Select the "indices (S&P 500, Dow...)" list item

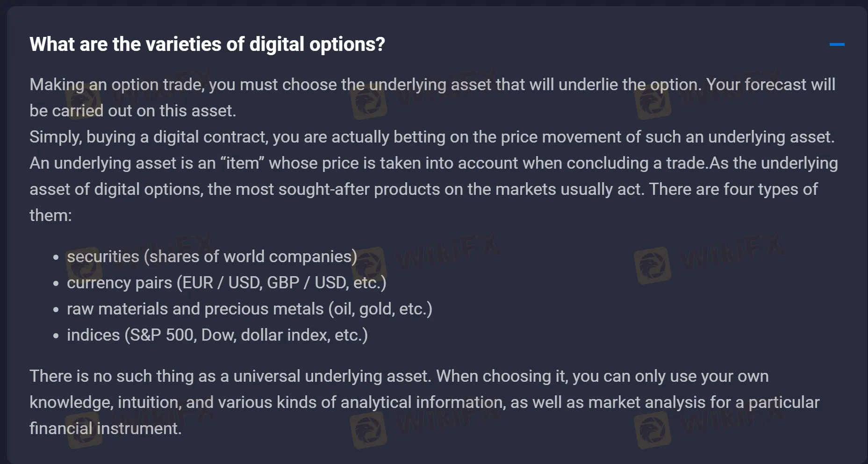tap(217, 335)
